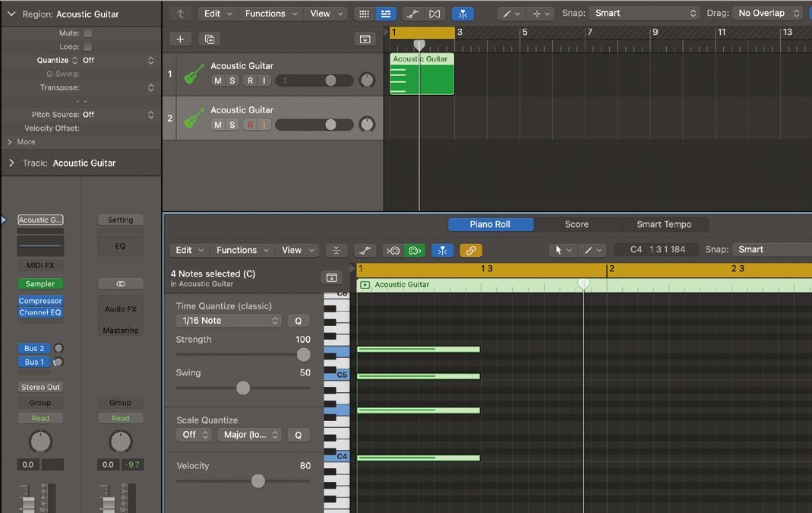
Task: Click the duplicate track icon
Action: tap(210, 39)
